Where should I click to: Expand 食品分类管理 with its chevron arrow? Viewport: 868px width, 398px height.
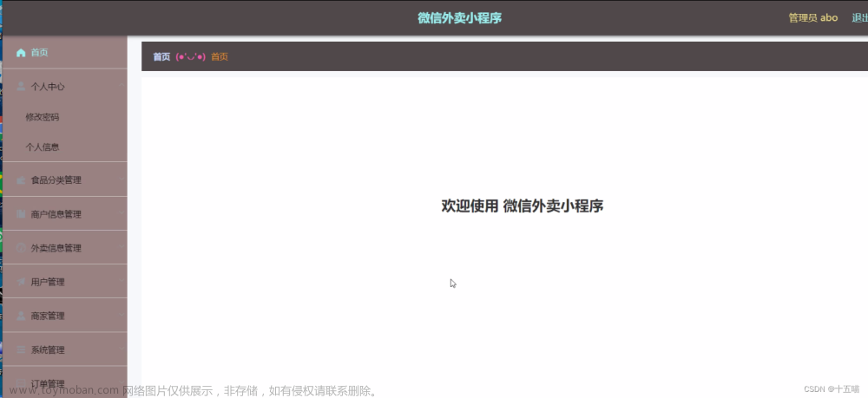coord(122,179)
